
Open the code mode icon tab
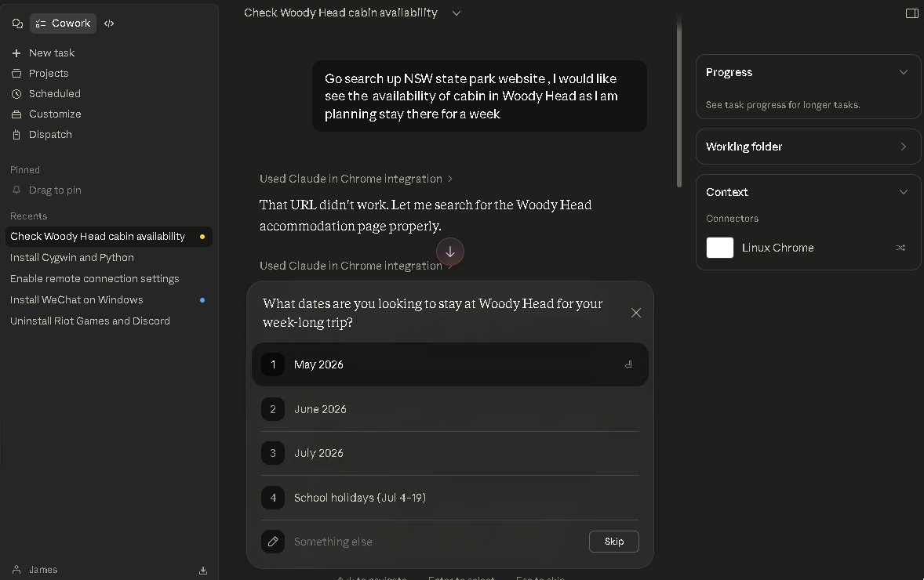click(x=109, y=24)
